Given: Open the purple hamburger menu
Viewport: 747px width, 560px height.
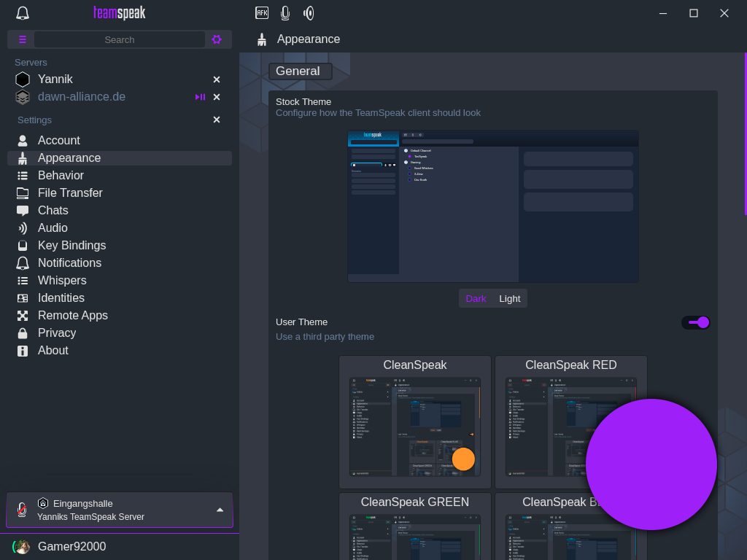Looking at the screenshot, I should click(23, 39).
